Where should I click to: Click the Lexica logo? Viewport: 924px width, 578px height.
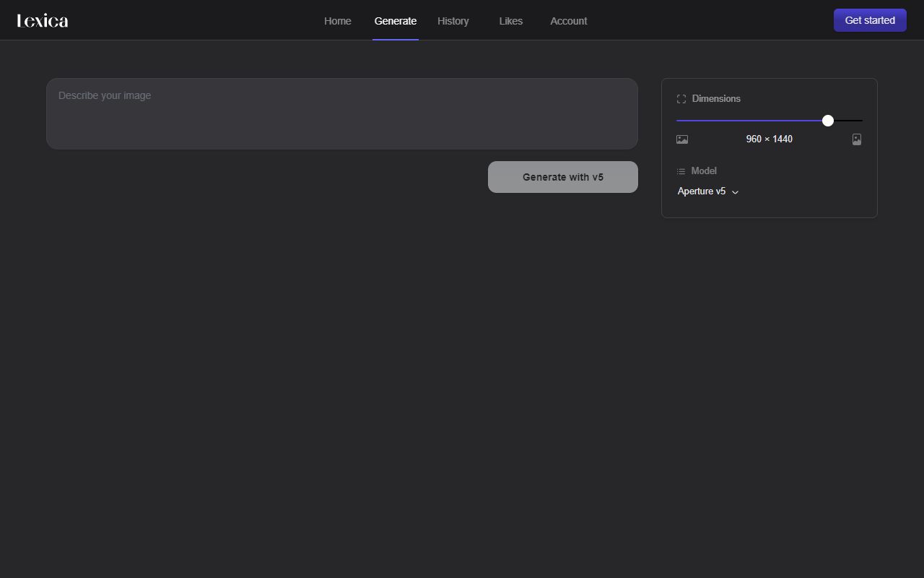(42, 20)
